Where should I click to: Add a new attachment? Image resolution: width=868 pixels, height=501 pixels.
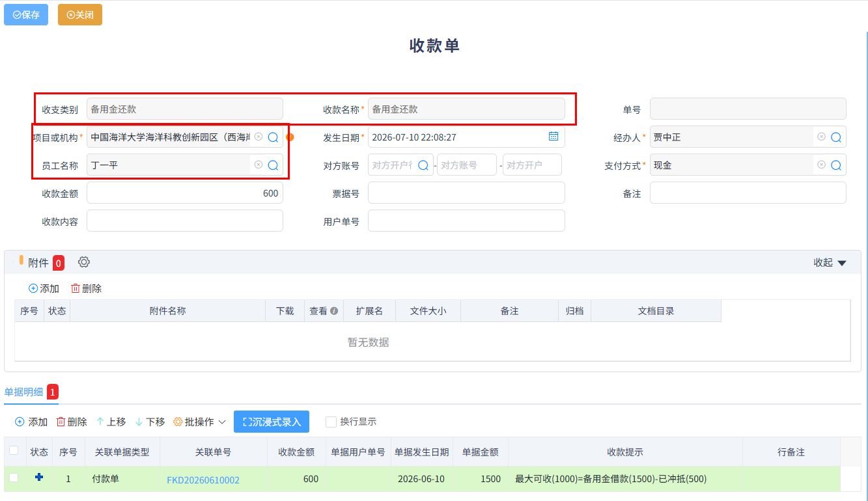44,288
